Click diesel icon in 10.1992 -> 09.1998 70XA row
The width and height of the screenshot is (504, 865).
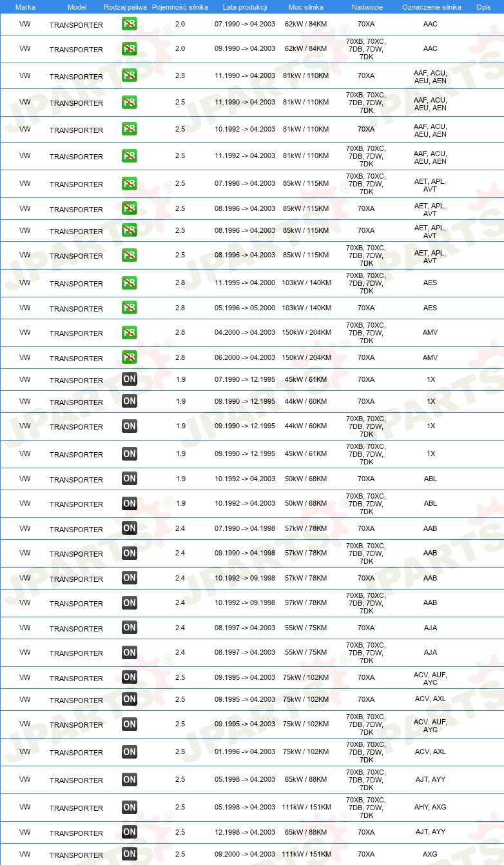click(x=129, y=578)
